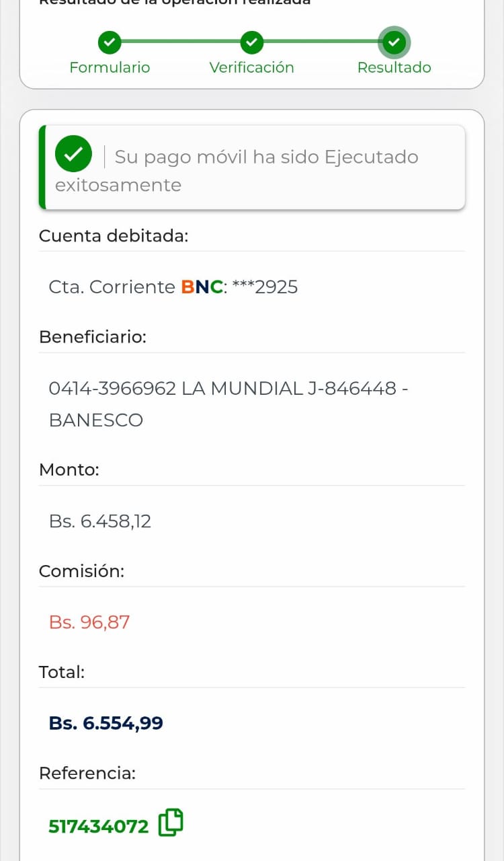
Task: Select the Formulario step label
Action: 110,67
